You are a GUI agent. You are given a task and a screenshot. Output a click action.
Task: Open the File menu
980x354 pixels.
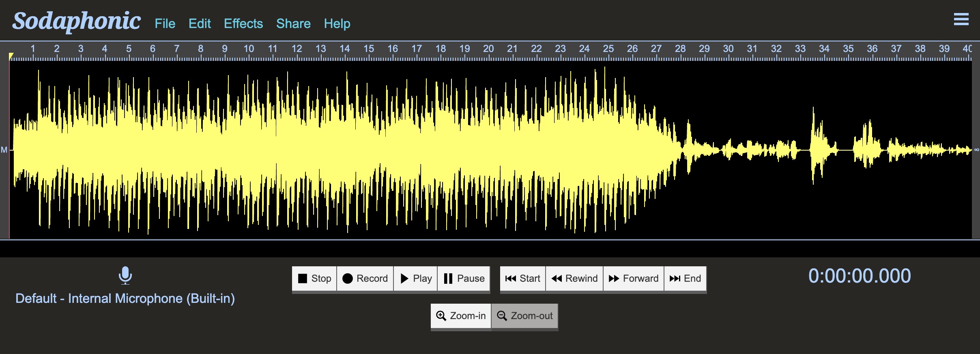coord(165,24)
